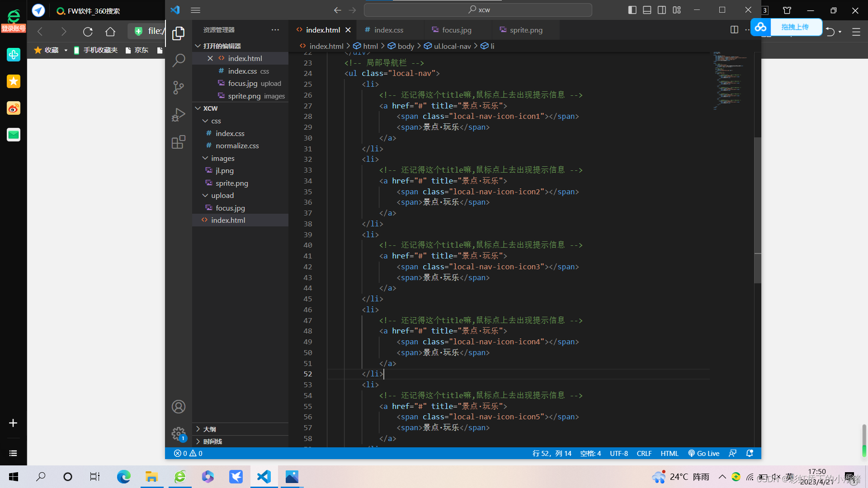Screen dimensions: 868x488
Task: Click the li breadcrumb segment
Action: click(487, 46)
